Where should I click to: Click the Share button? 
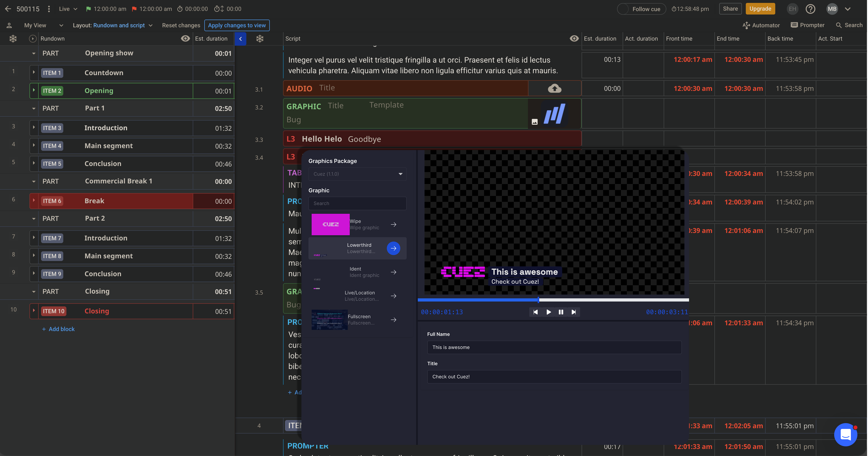point(730,9)
